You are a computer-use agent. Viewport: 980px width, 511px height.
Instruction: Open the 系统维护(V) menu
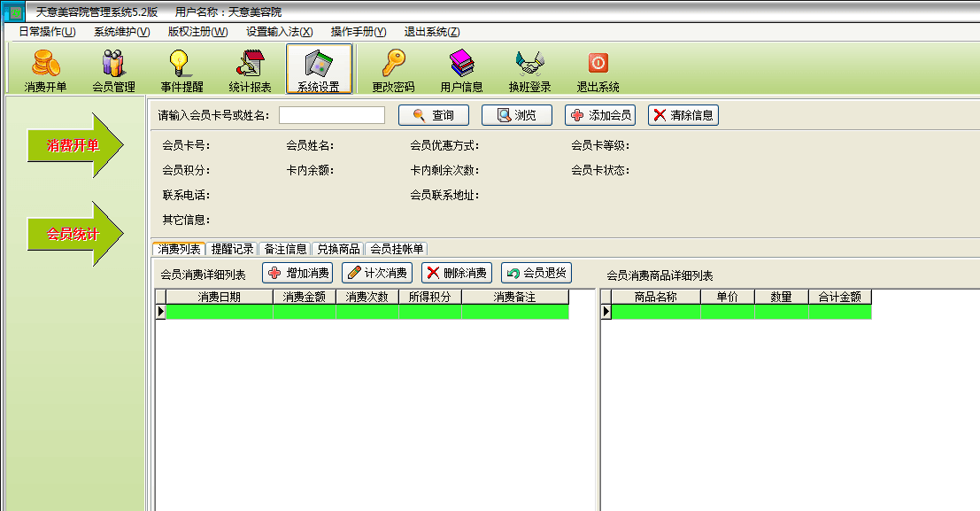click(x=122, y=32)
